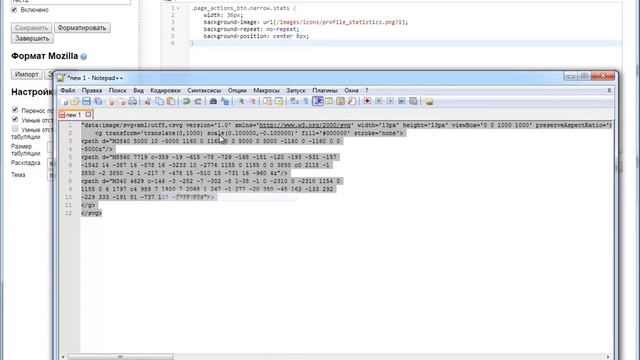Click the Импорт button under Формат Mozilla

click(27, 74)
